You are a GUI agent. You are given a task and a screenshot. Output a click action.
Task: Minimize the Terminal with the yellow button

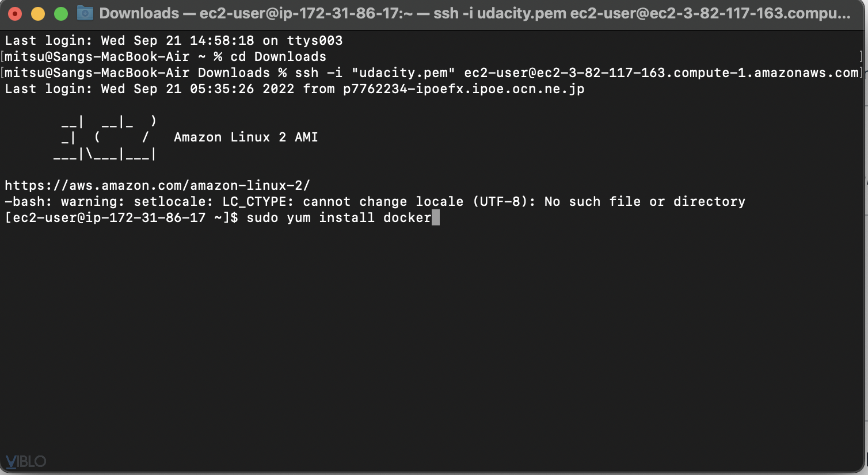[38, 13]
